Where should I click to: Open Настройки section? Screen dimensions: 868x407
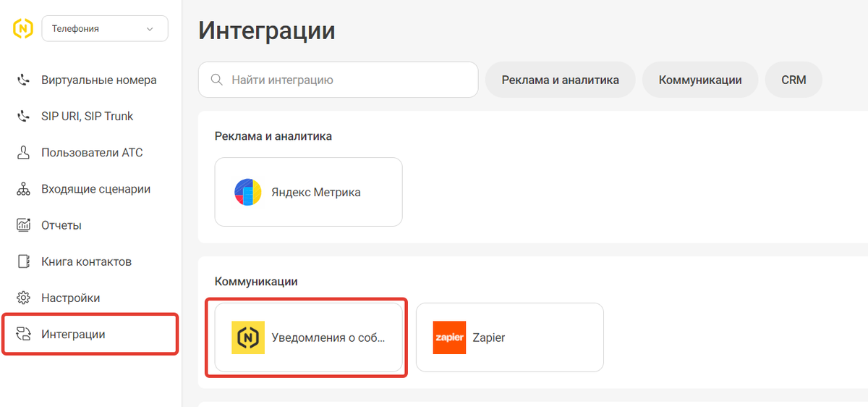coord(70,298)
